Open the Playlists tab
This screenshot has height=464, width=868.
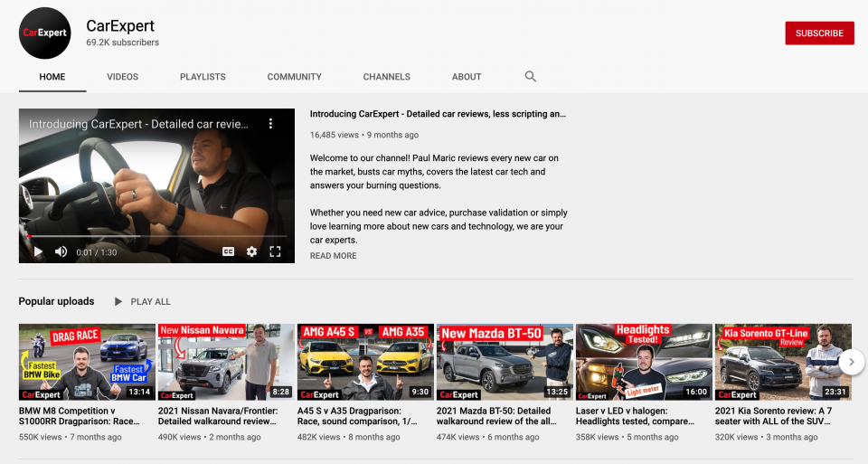[x=203, y=77]
